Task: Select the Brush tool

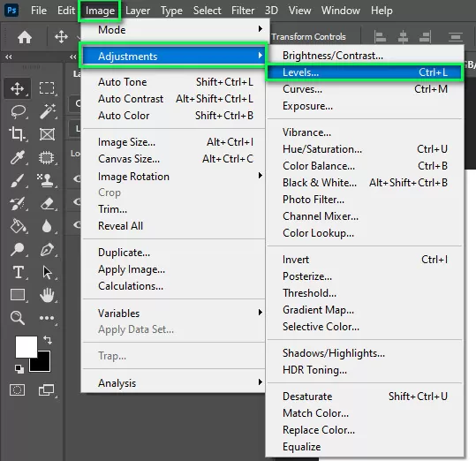Action: tap(18, 180)
